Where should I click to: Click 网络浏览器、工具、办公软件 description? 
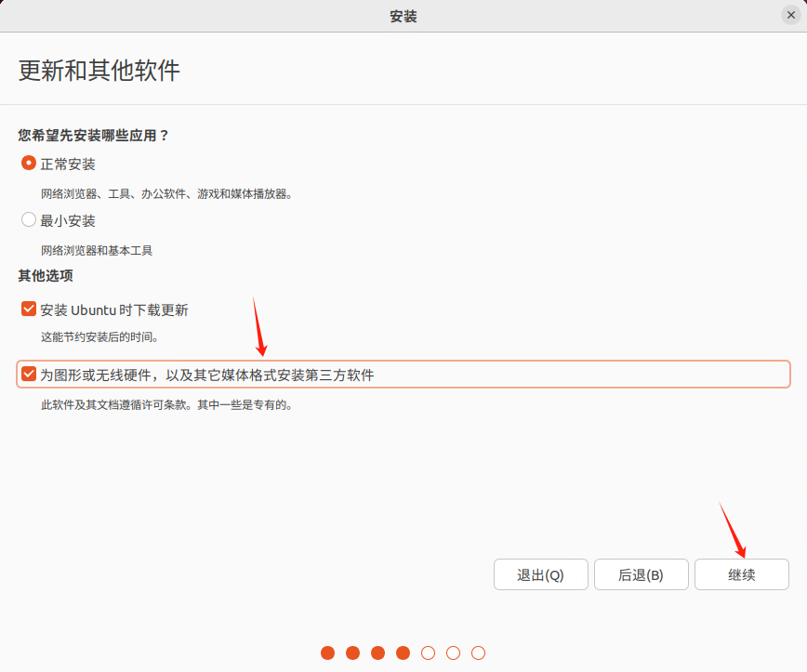[166, 194]
